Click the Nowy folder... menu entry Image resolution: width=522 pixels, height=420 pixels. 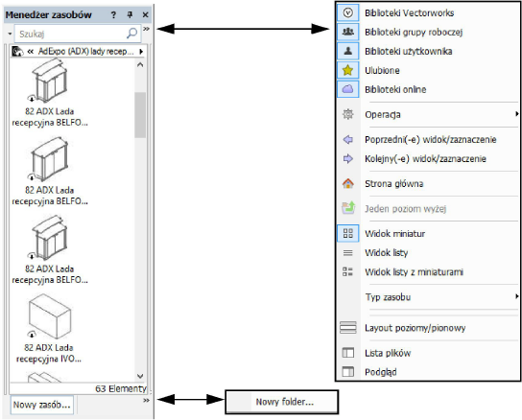point(282,402)
